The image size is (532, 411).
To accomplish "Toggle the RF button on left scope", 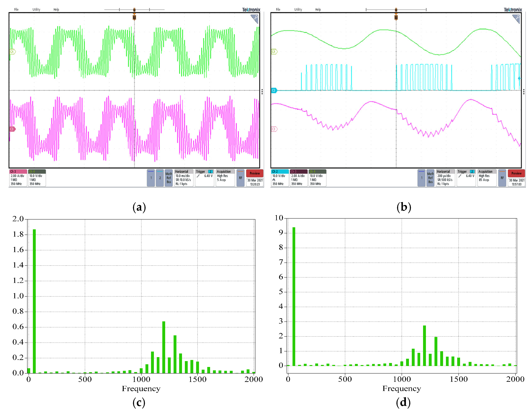I will pos(240,178).
